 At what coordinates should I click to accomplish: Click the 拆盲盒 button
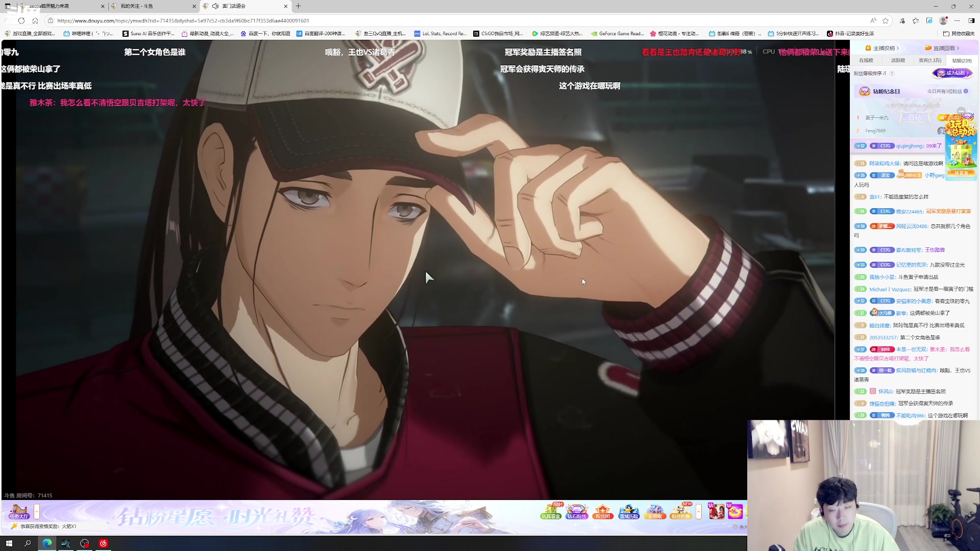pos(961,173)
